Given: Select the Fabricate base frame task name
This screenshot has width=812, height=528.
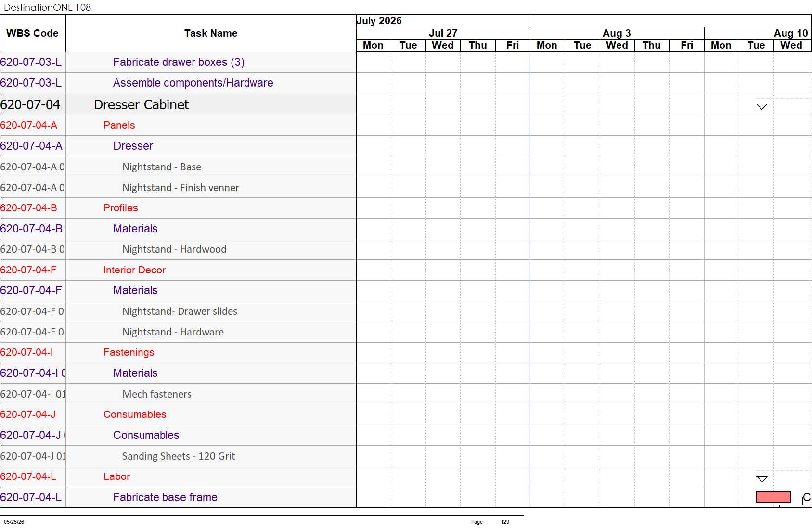Looking at the screenshot, I should pos(165,497).
